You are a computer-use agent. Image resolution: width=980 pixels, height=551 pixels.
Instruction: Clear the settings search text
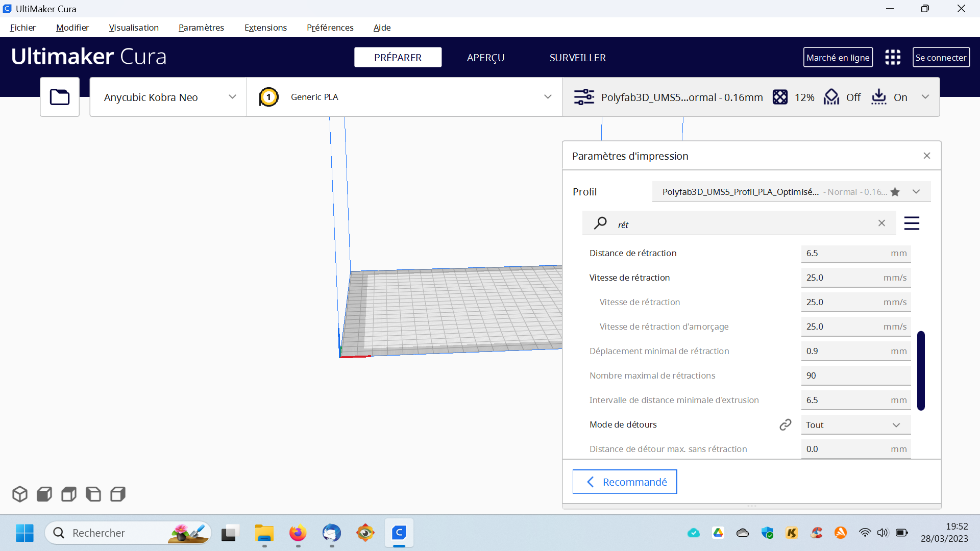click(881, 223)
